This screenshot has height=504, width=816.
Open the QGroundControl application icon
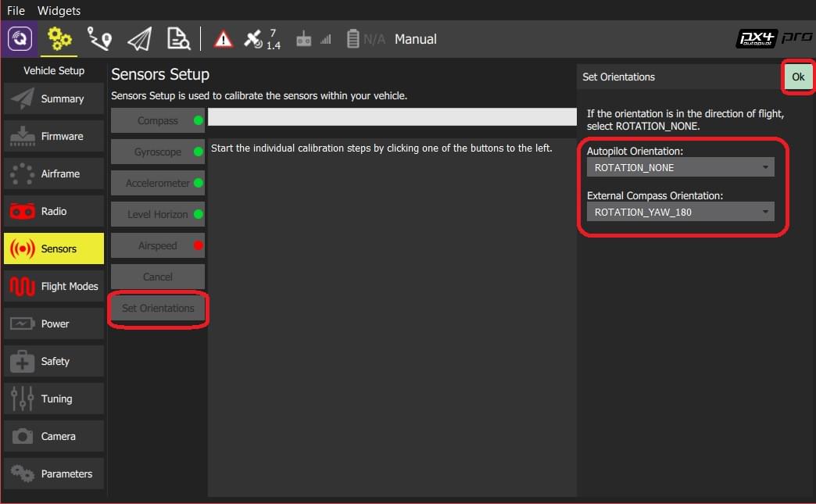click(x=20, y=38)
